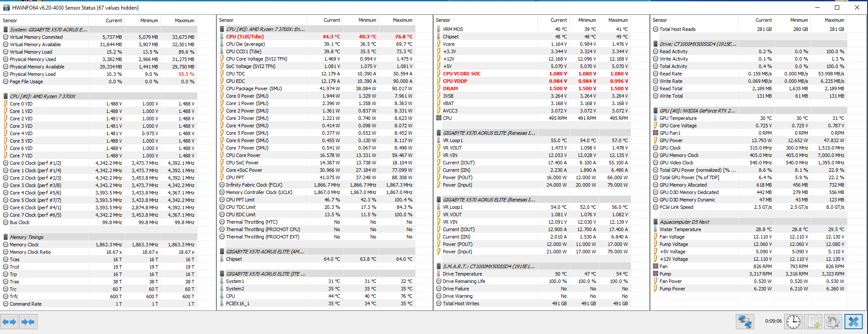868x334 pixels.
Task: Expand the sensor window layout with the double-arrow button
Action: tap(9, 322)
